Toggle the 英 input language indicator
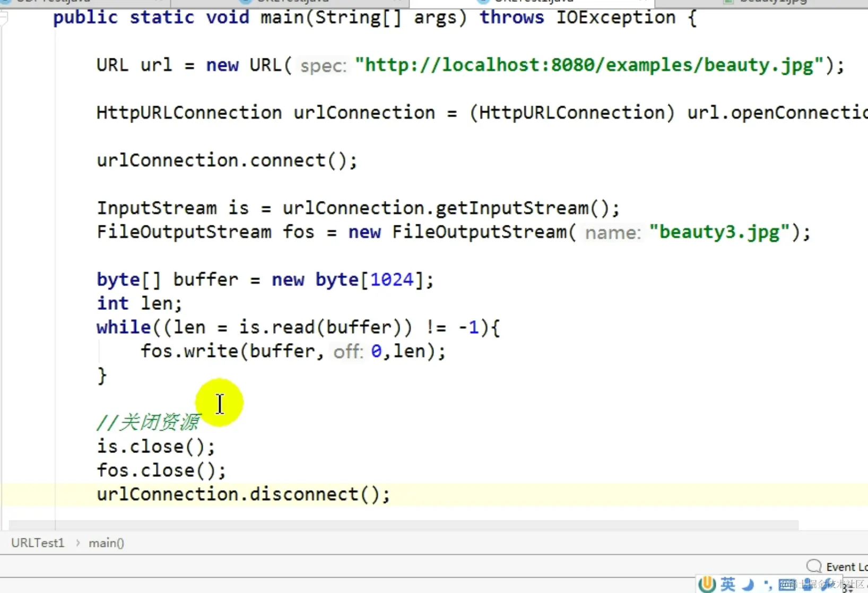The width and height of the screenshot is (868, 593). click(x=728, y=584)
